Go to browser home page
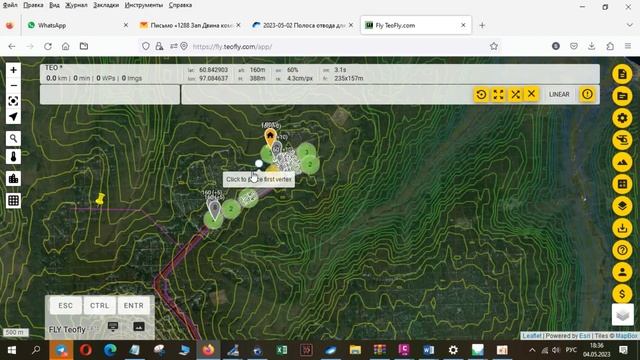640x360 pixels. (x=66, y=47)
